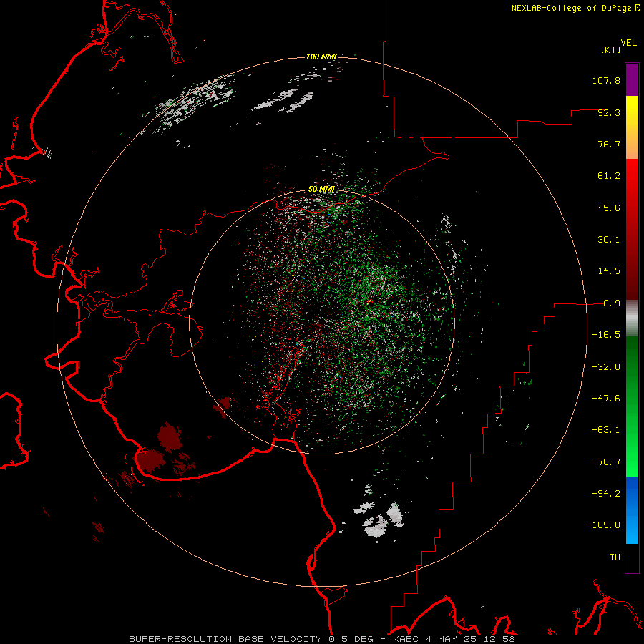Viewport: 644px width, 644px height.
Task: Click the KABC station identifier in the caption
Action: [404, 639]
